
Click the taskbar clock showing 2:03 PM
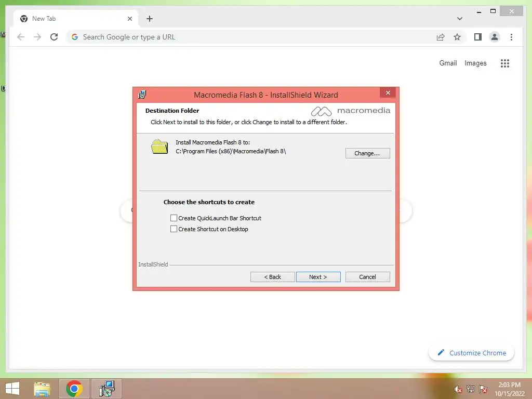click(x=509, y=389)
